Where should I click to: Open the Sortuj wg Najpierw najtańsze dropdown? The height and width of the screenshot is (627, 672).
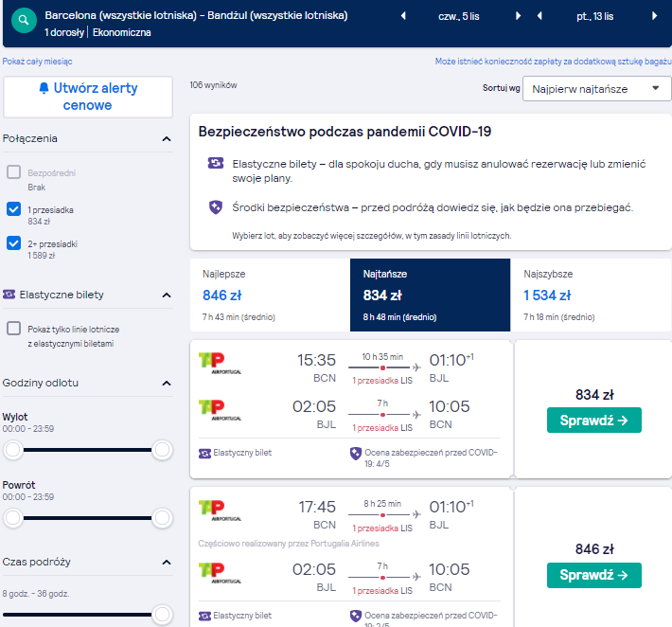[596, 89]
